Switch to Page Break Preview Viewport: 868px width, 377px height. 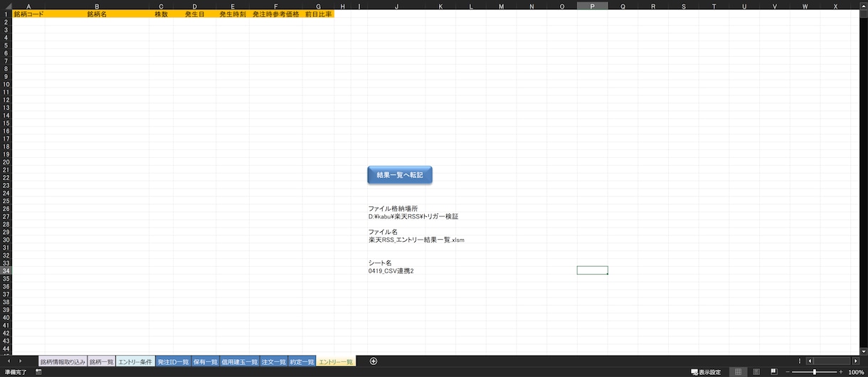pos(773,372)
